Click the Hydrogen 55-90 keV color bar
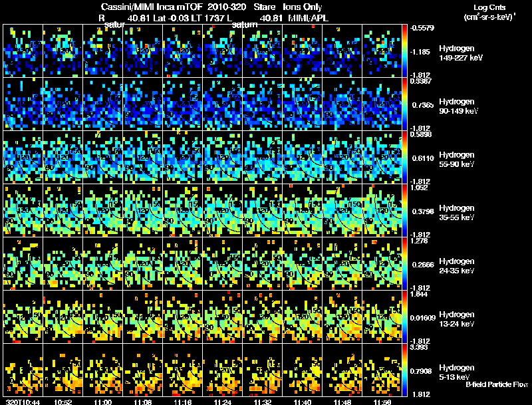The width and height of the screenshot is (532, 405). click(x=404, y=158)
